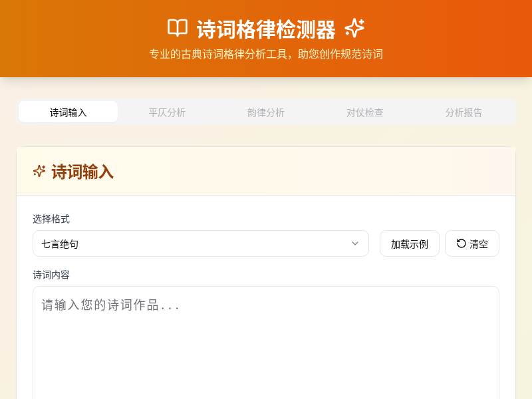Screen dimensions: 532x399
Task: Click the 诗词内容 label
Action: 51,275
